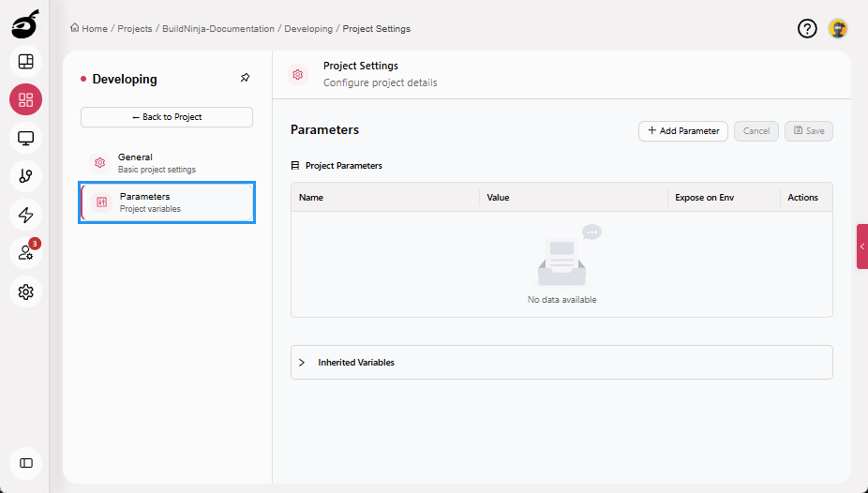868x493 pixels.
Task: Open the Projects grid icon in sidebar
Action: 26,99
